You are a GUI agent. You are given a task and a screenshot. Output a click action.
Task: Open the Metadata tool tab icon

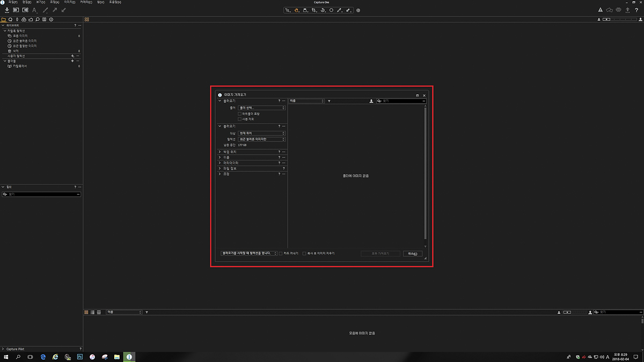click(51, 19)
